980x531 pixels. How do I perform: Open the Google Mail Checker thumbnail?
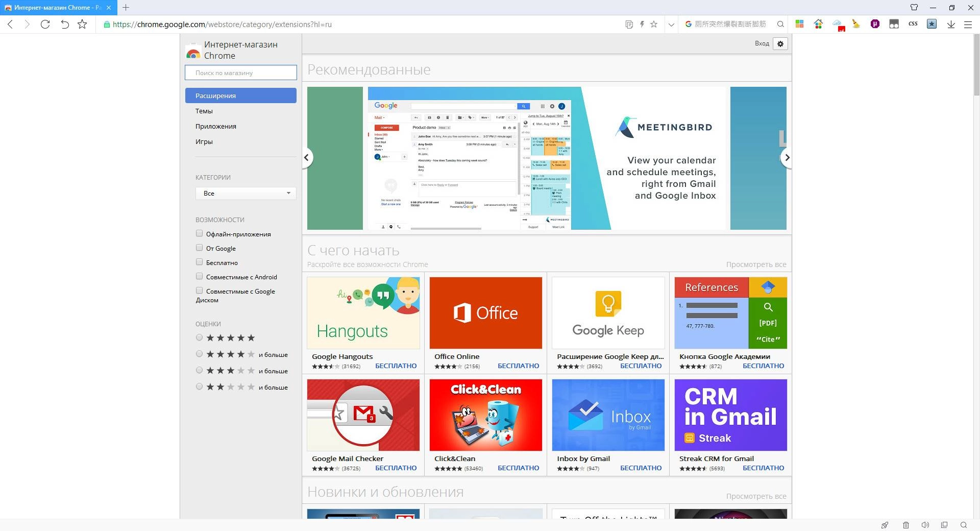tap(363, 415)
